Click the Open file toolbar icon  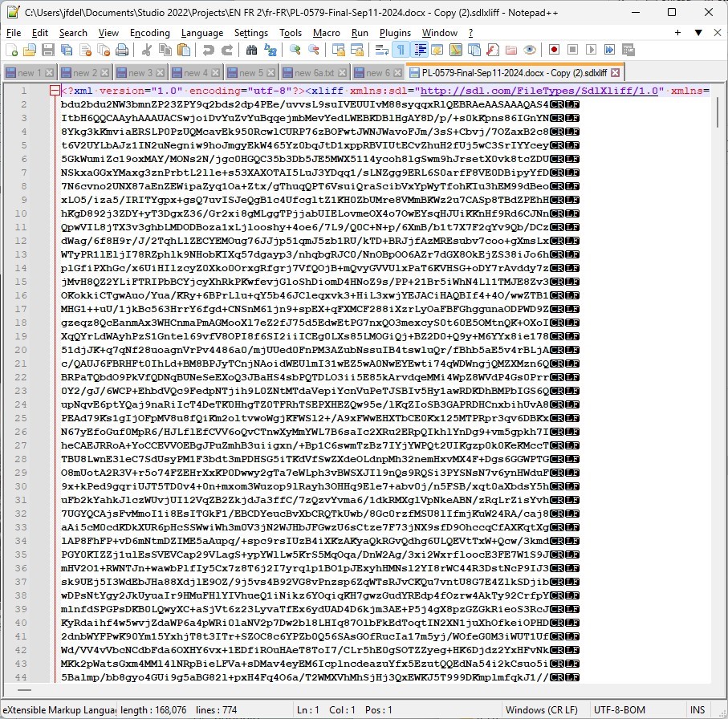click(30, 50)
